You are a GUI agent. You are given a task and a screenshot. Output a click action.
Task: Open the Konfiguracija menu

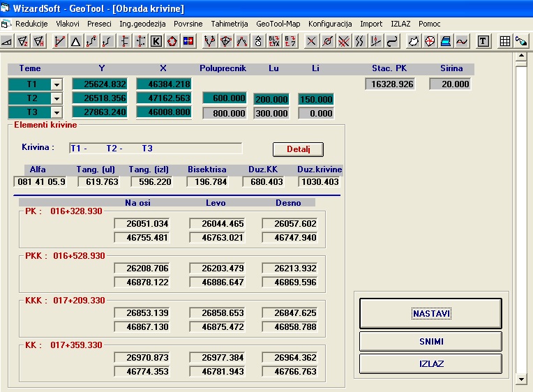330,24
